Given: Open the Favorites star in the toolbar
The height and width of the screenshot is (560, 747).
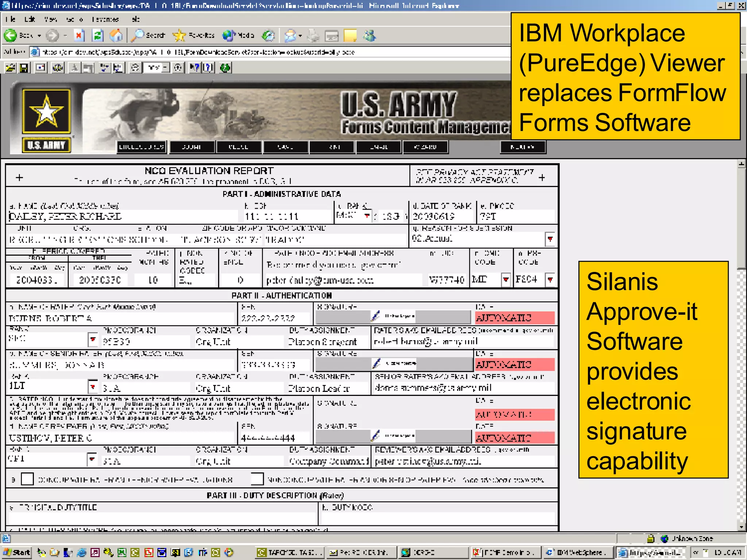Looking at the screenshot, I should pos(193,35).
